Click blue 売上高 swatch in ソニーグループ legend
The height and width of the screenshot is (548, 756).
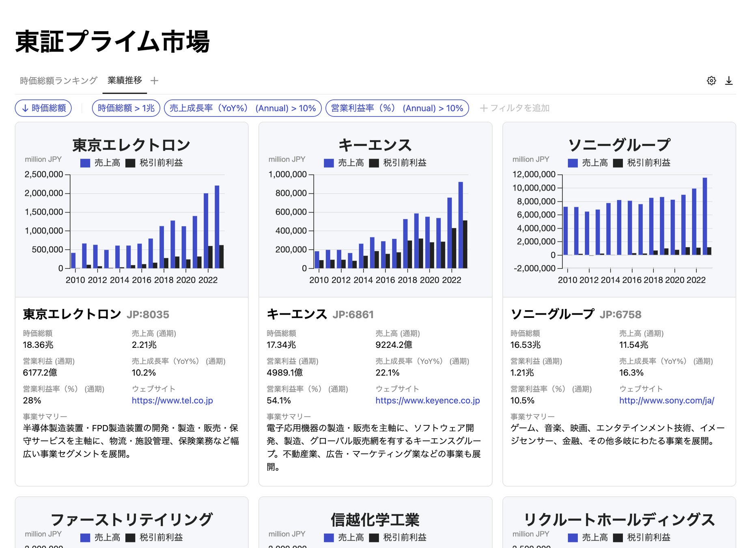coord(573,163)
